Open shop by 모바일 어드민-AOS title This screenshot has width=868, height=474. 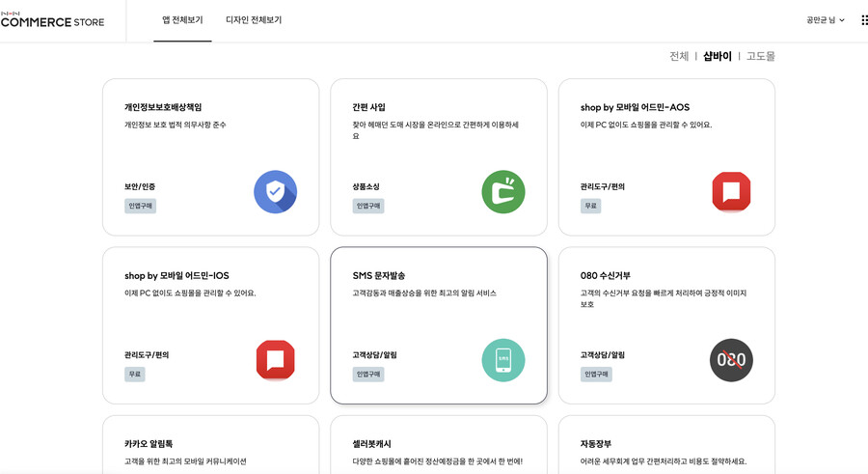635,107
